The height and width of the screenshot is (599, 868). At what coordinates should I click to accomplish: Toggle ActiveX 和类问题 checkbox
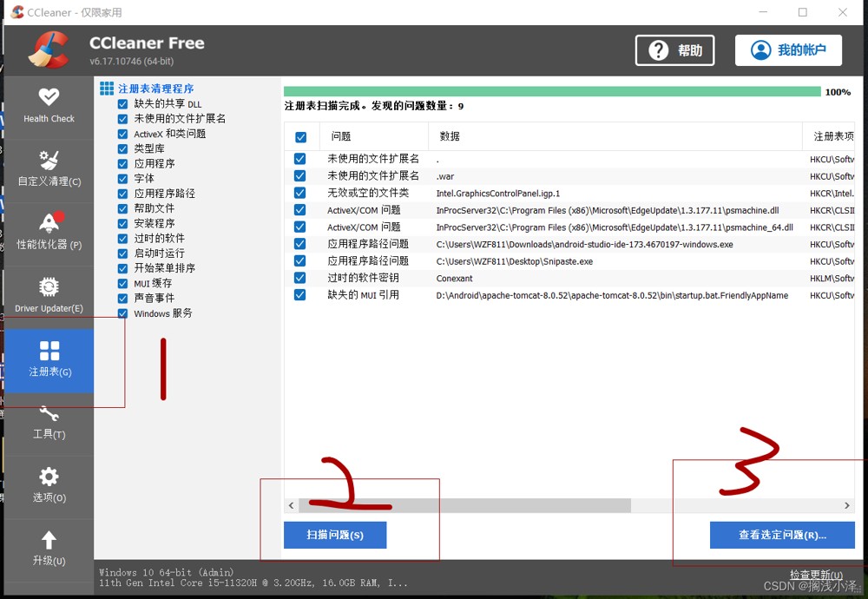[123, 134]
